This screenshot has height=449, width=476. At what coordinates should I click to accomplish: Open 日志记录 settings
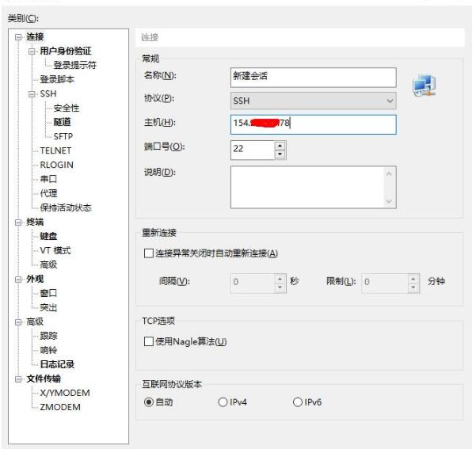(57, 364)
